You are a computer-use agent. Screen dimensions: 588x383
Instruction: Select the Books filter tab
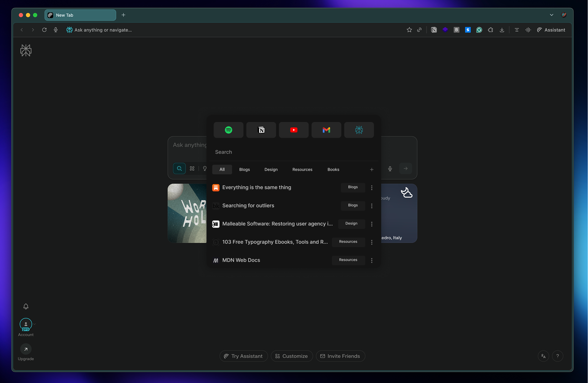pyautogui.click(x=333, y=170)
